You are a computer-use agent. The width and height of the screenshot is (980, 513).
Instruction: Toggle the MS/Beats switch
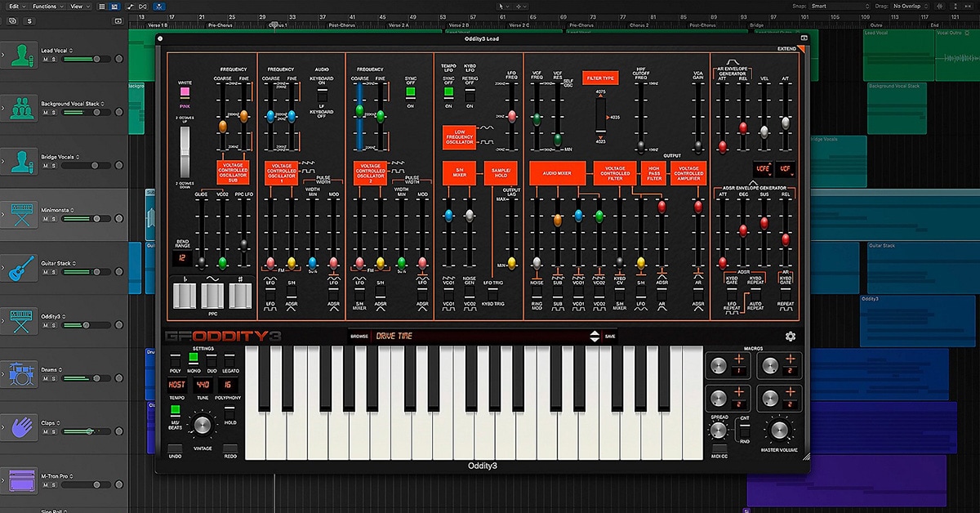coord(175,409)
